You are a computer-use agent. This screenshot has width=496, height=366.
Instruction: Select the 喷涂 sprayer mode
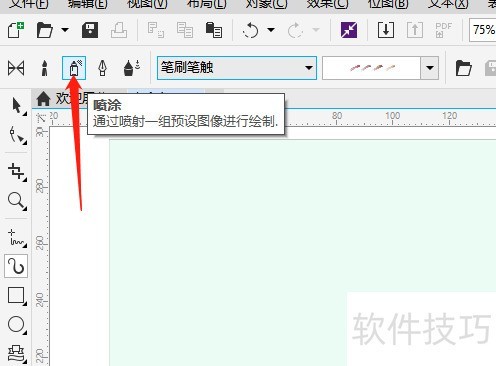74,68
